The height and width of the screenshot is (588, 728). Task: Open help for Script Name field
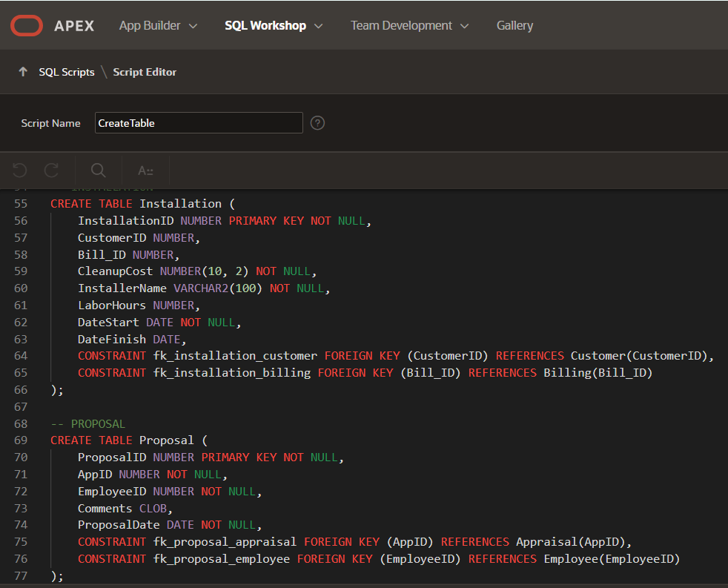pyautogui.click(x=317, y=123)
